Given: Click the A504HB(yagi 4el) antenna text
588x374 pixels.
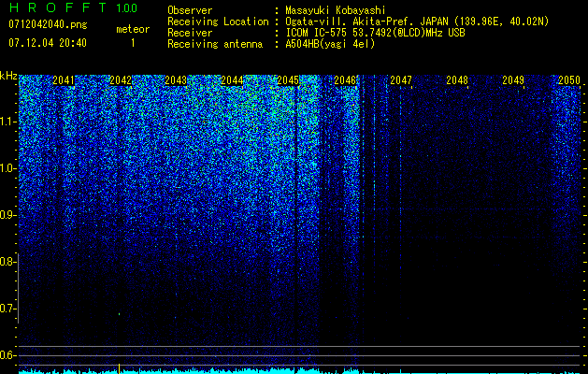Looking at the screenshot, I should click(x=330, y=44).
